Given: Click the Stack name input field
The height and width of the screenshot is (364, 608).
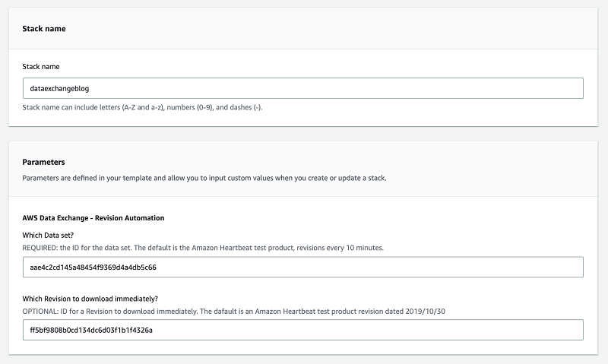Looking at the screenshot, I should click(x=302, y=88).
